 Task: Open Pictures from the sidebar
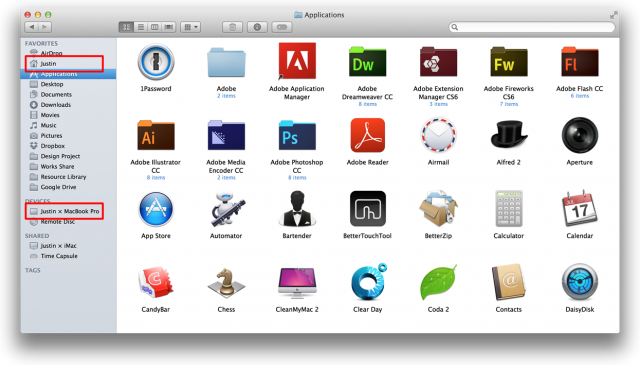[x=69, y=136]
